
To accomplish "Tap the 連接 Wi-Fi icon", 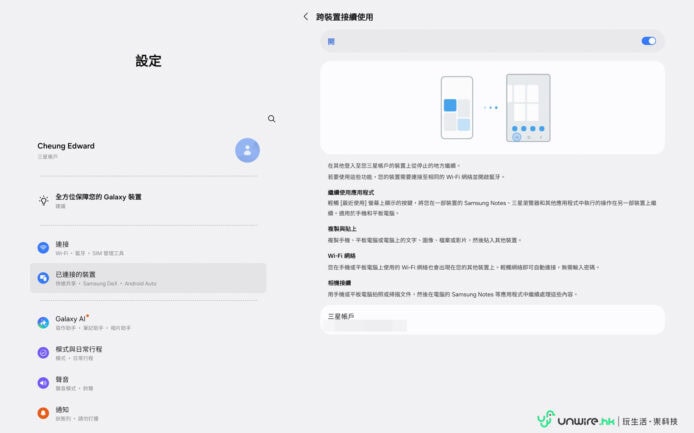I will tap(43, 247).
